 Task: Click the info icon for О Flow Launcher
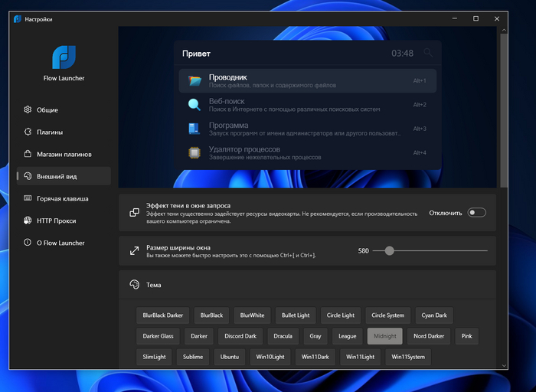tap(28, 243)
